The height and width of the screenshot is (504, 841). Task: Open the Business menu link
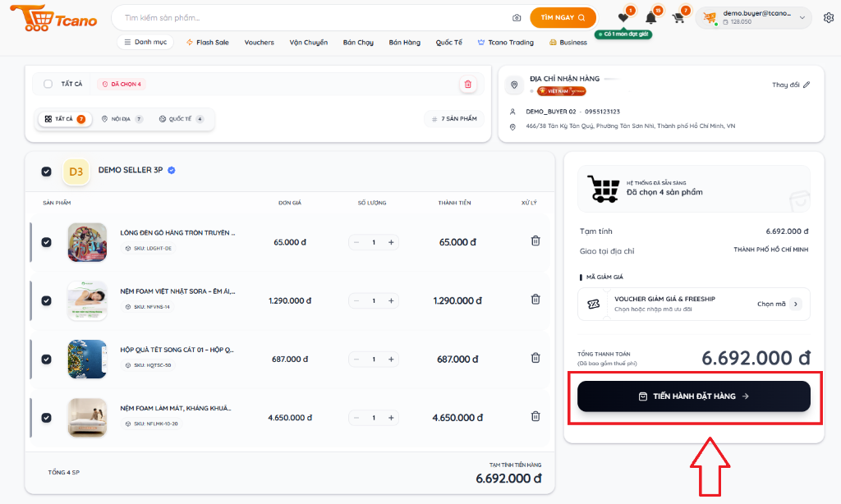(x=568, y=43)
